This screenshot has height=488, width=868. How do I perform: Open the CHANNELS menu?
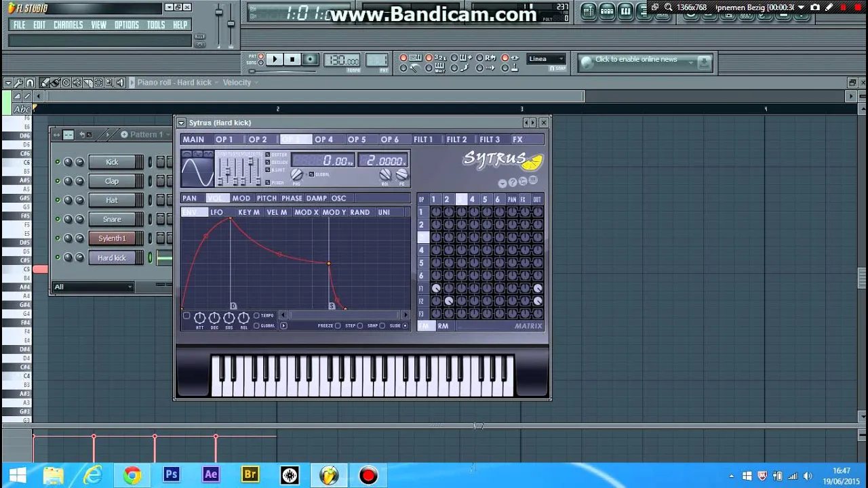[x=68, y=25]
